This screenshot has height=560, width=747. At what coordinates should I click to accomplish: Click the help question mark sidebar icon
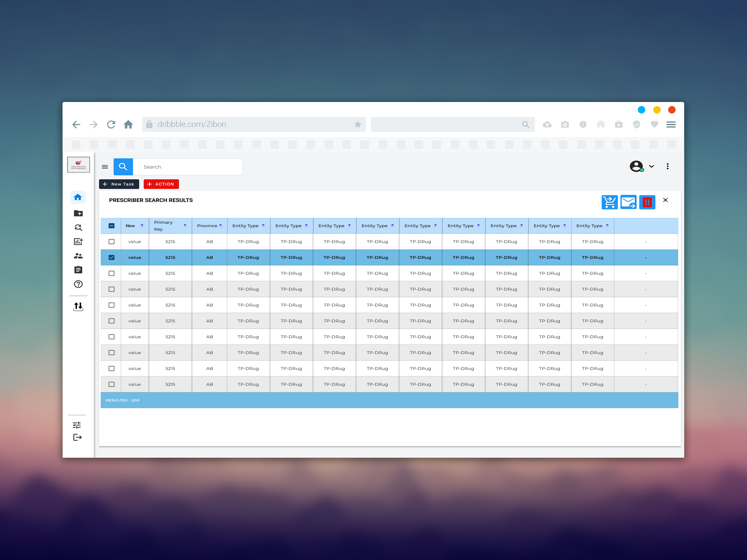tap(78, 284)
